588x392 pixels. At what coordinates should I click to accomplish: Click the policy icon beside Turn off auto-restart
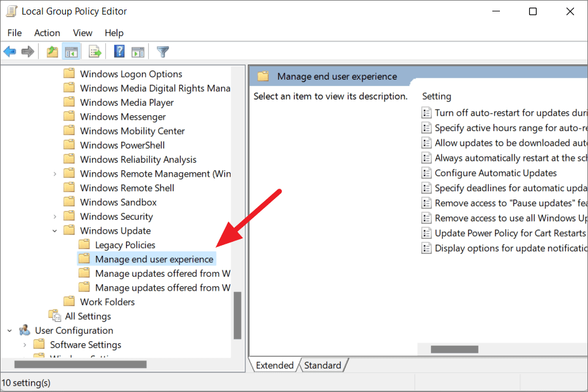[x=426, y=113]
